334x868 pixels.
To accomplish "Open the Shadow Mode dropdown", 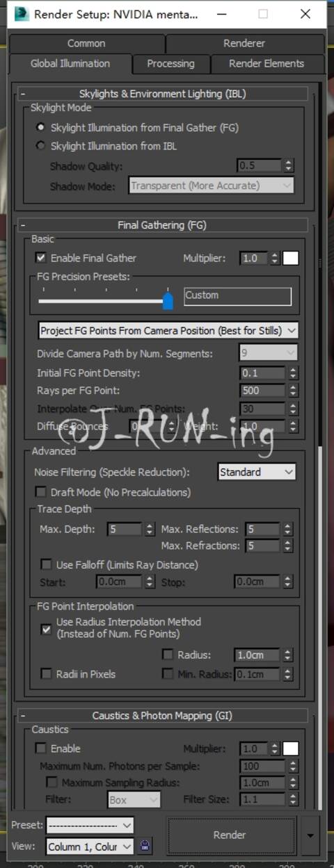I will 212,186.
